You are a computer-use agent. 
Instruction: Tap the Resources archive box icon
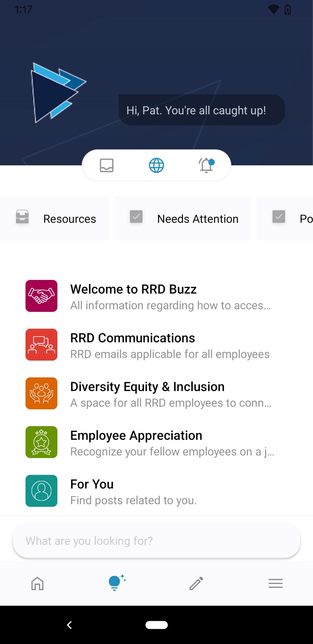(22, 217)
